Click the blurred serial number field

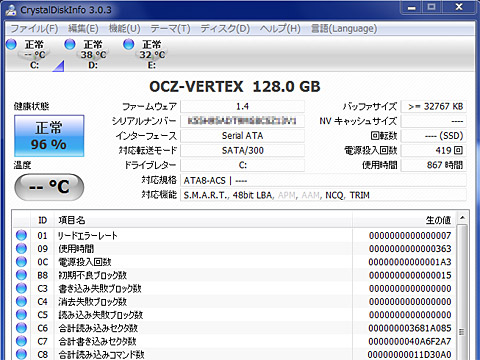point(242,121)
